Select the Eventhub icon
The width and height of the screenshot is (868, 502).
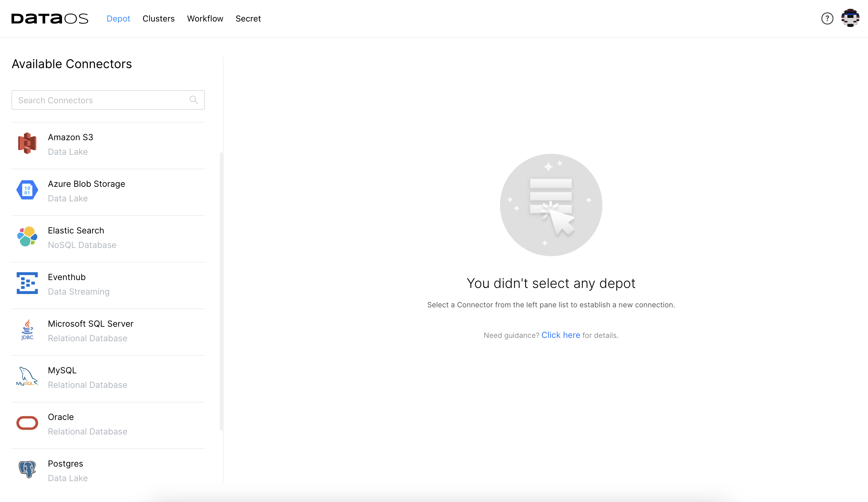tap(27, 283)
